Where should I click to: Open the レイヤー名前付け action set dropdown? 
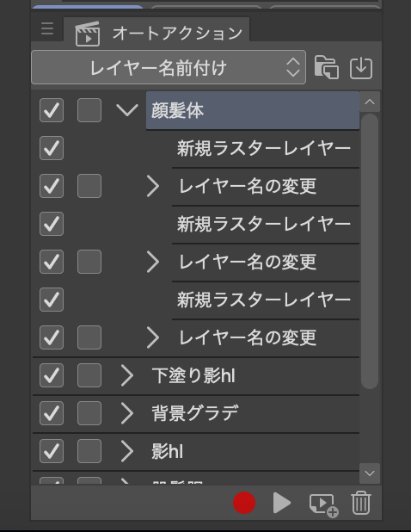point(169,67)
